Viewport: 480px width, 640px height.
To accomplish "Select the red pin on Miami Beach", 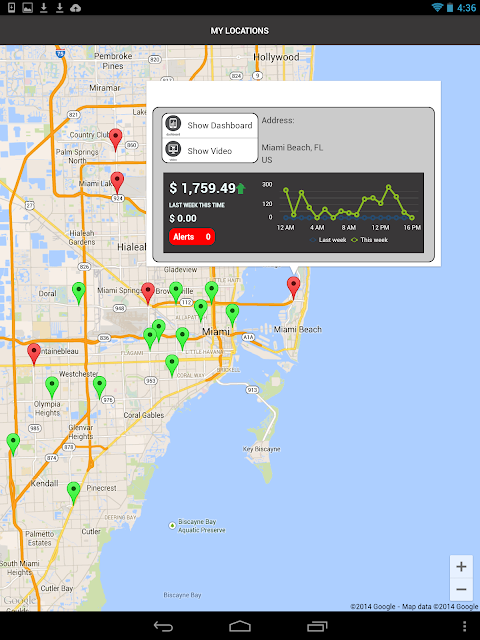I will [x=293, y=287].
